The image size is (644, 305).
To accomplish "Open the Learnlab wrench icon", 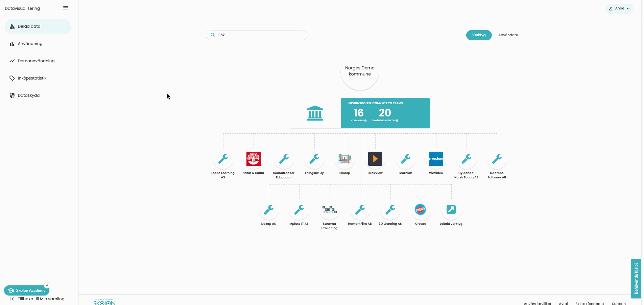I will 406,159.
